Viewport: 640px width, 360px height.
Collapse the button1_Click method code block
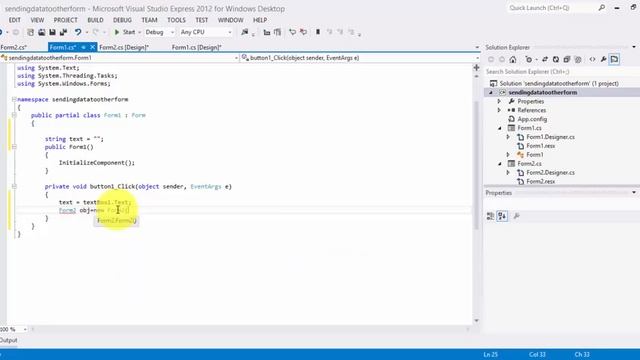pyautogui.click(x=14, y=186)
